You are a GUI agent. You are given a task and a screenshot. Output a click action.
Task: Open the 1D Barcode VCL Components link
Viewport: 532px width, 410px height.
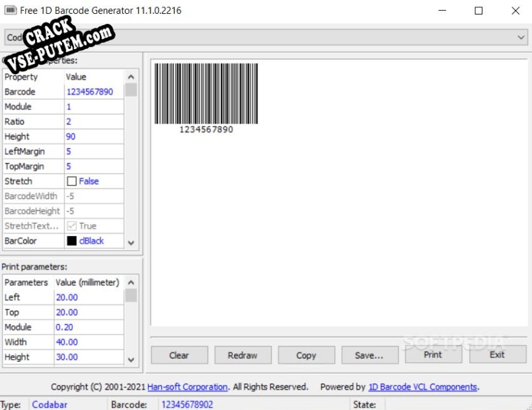(x=423, y=387)
